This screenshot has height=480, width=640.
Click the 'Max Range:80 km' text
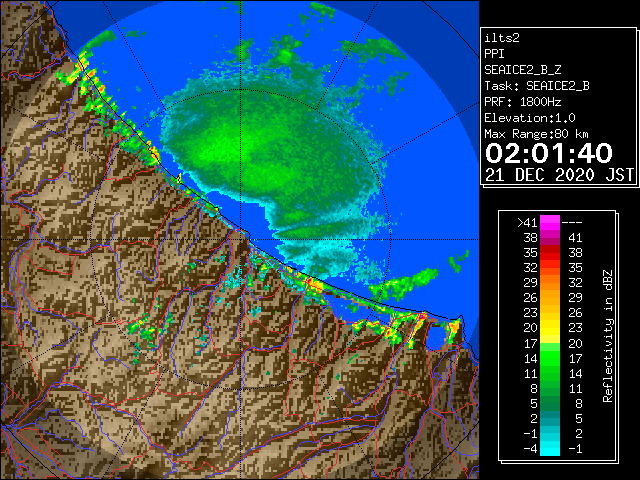(x=536, y=134)
